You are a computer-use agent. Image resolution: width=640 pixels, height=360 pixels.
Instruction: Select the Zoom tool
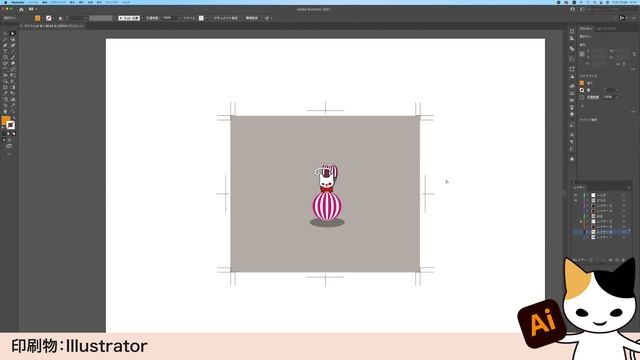13,111
